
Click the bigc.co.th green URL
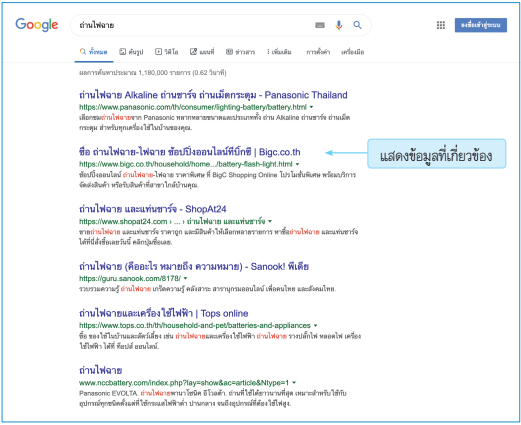(x=186, y=164)
